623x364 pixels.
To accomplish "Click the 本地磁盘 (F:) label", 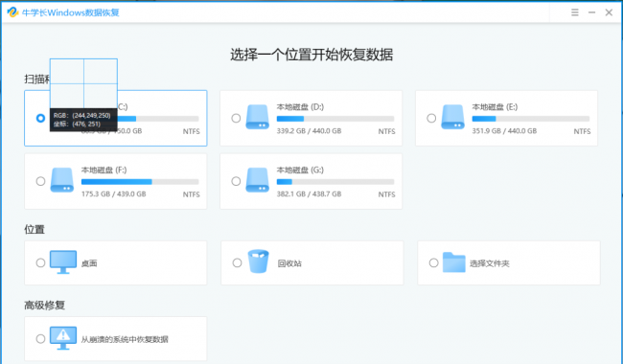I will click(x=104, y=171).
